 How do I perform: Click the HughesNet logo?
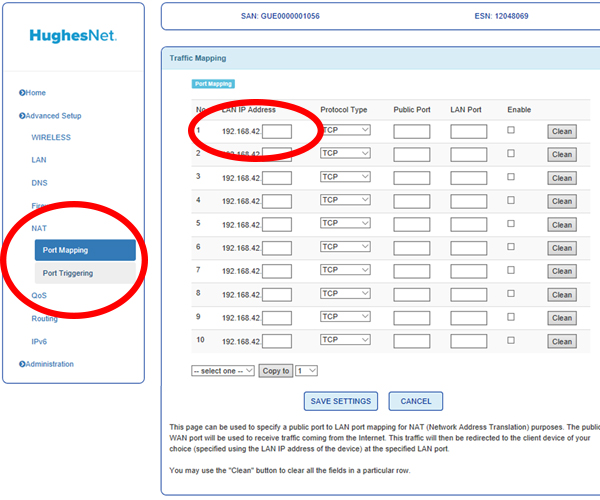tap(73, 36)
